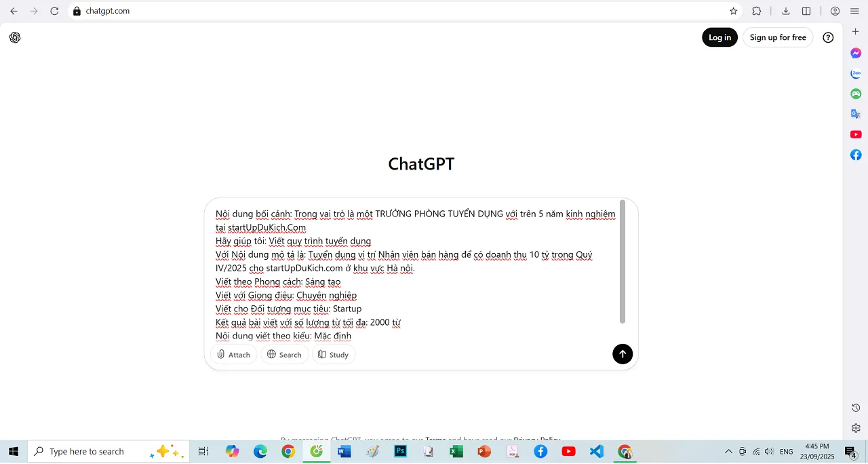Bookmark this page with the star icon
Screen dimensions: 868x464
pos(733,11)
